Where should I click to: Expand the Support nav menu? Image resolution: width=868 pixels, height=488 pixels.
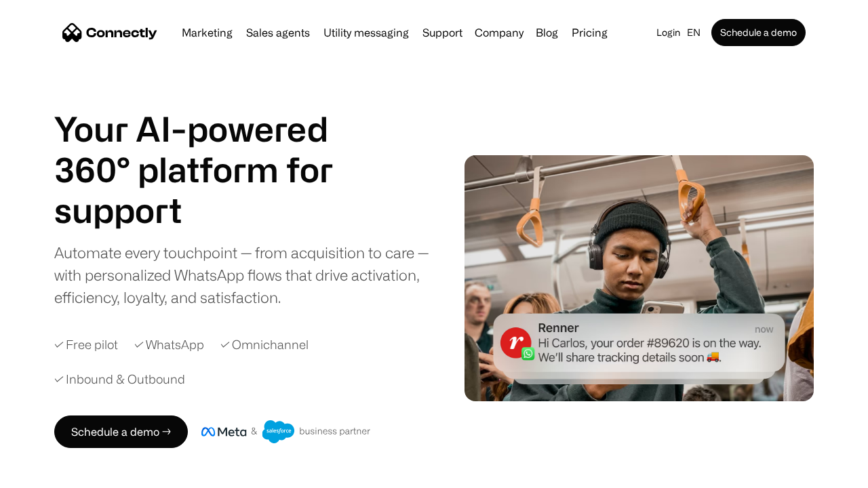click(x=442, y=33)
